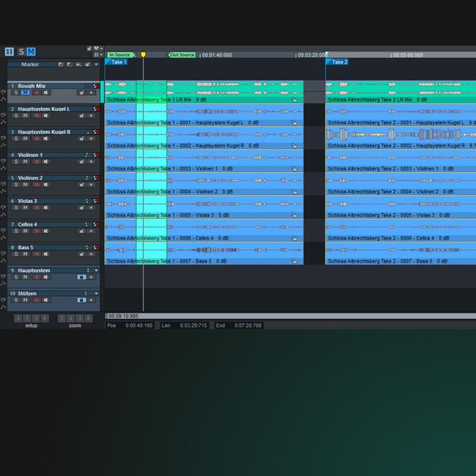Arm record on Rough Mix track
Image resolution: width=476 pixels, height=476 pixels.
click(x=36, y=93)
